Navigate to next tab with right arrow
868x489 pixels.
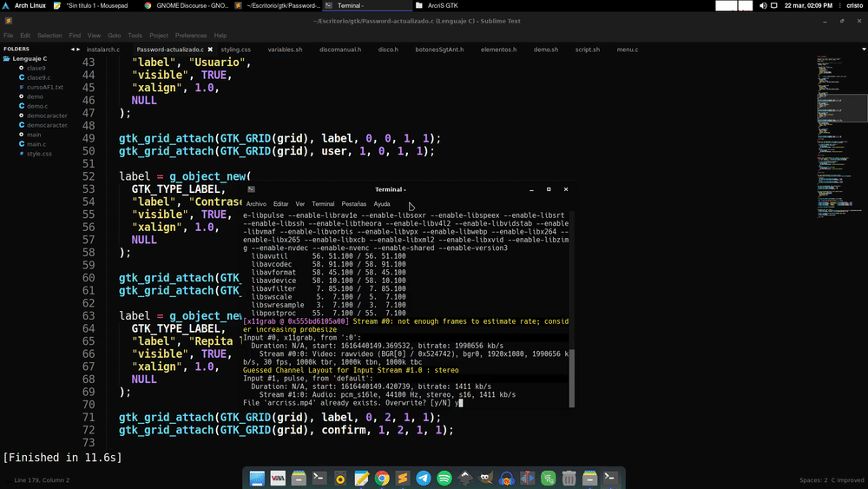pos(78,50)
